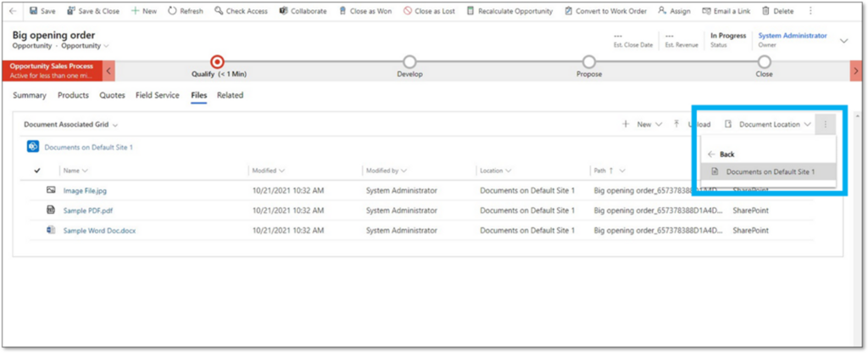Open Sample PDF.pdf

click(x=88, y=210)
